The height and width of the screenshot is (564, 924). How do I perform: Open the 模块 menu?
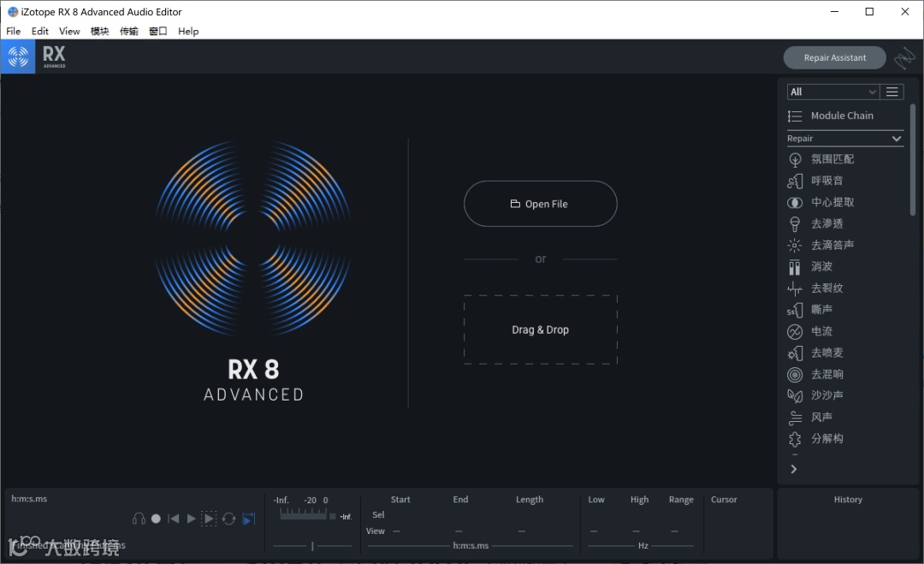pyautogui.click(x=99, y=31)
